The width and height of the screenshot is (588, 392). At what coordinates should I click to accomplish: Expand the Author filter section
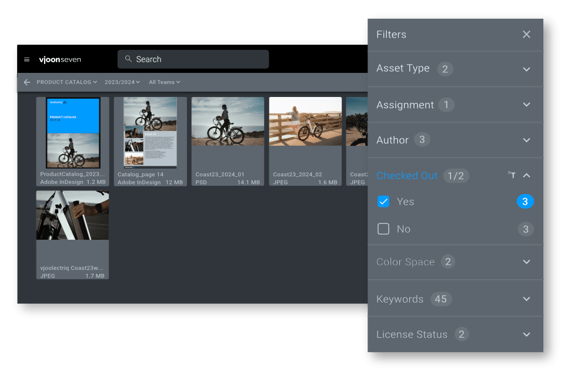pyautogui.click(x=526, y=140)
